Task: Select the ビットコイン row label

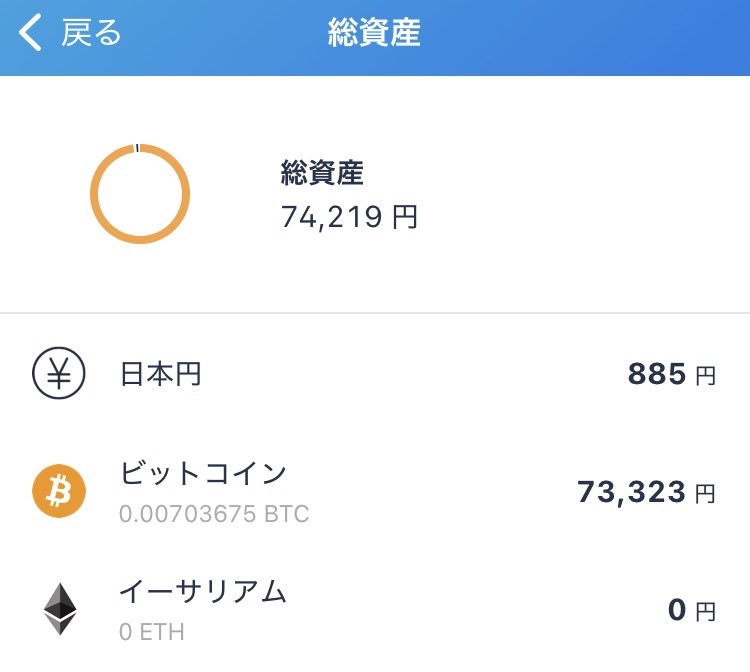Action: 203,473
